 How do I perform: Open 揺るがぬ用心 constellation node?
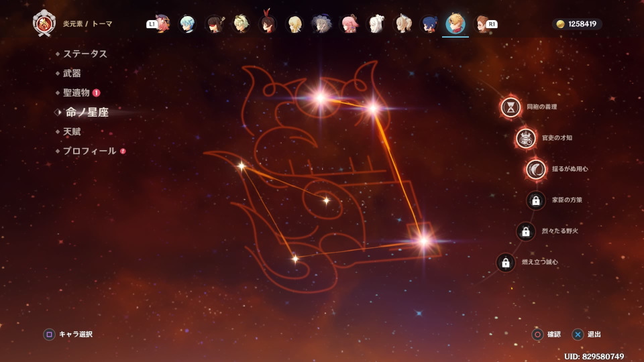pos(536,169)
